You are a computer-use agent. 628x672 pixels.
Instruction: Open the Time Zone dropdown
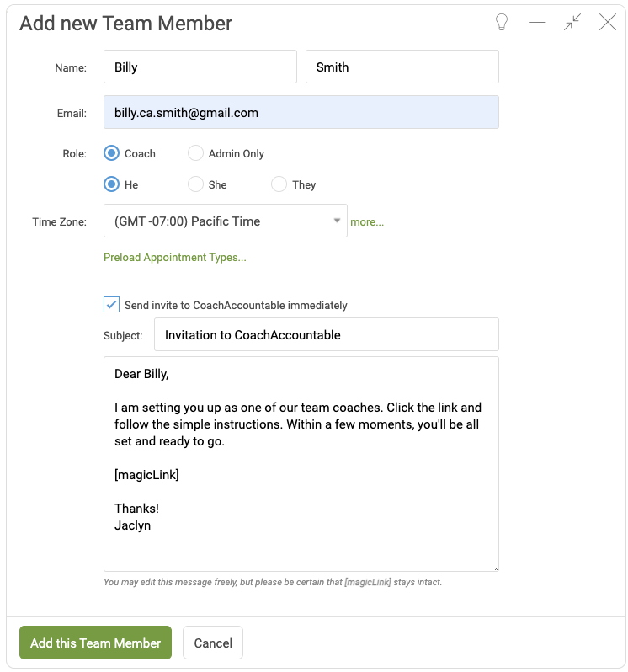[226, 221]
